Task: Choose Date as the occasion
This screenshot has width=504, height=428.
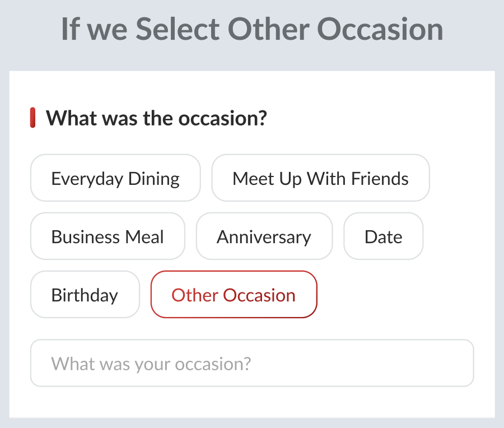Action: [383, 236]
